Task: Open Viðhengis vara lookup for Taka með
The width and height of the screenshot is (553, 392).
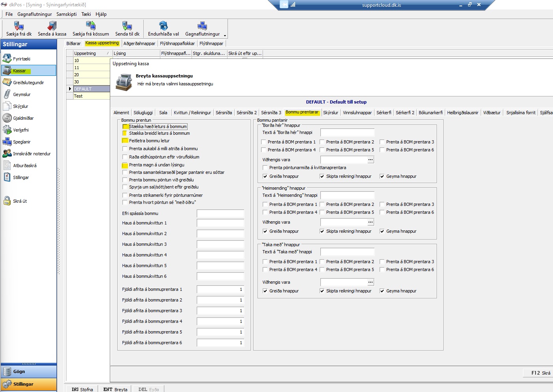Action: 371,282
